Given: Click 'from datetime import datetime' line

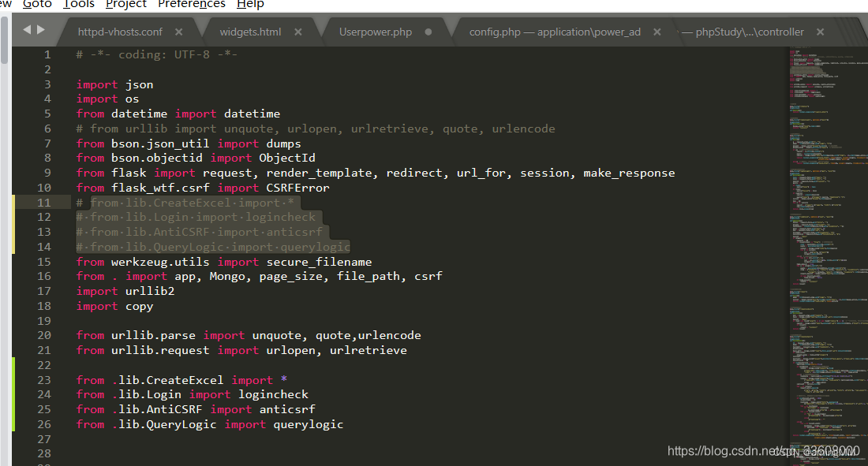Looking at the screenshot, I should pyautogui.click(x=178, y=114).
